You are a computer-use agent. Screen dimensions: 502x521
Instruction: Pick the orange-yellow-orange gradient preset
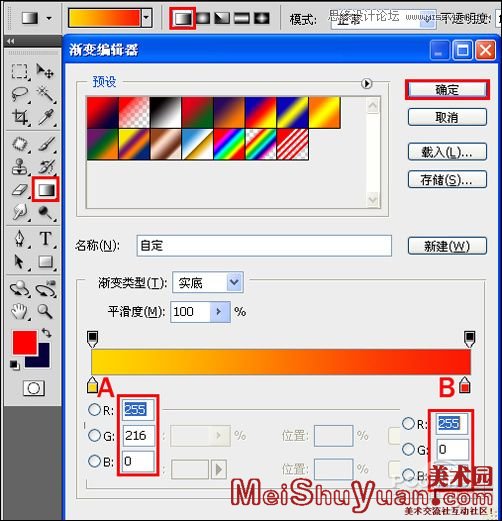click(x=325, y=112)
